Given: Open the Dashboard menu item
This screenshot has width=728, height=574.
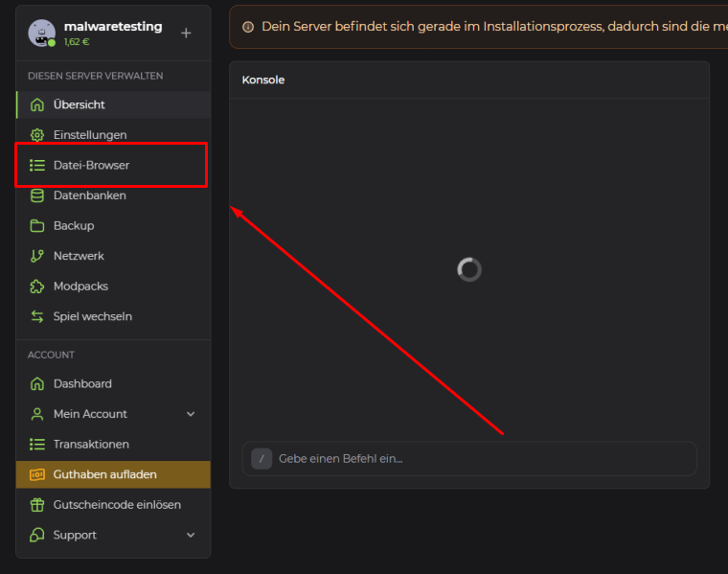Looking at the screenshot, I should pos(82,383).
